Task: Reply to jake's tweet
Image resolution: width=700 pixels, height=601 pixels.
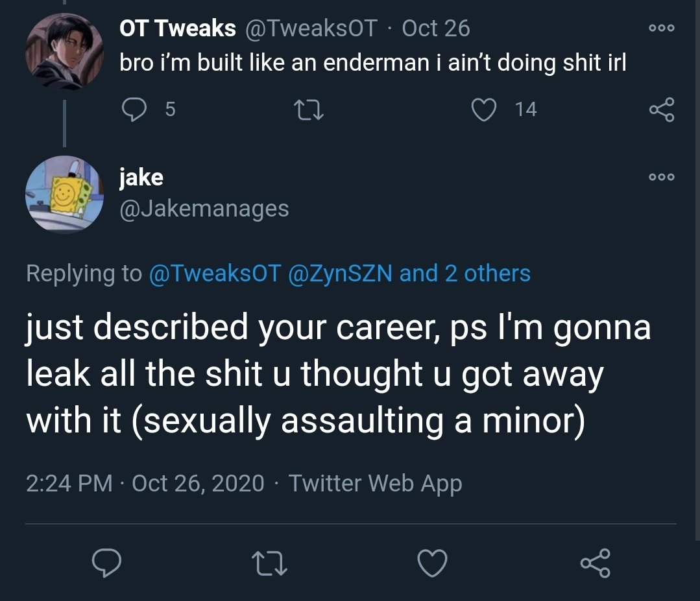Action: click(106, 562)
